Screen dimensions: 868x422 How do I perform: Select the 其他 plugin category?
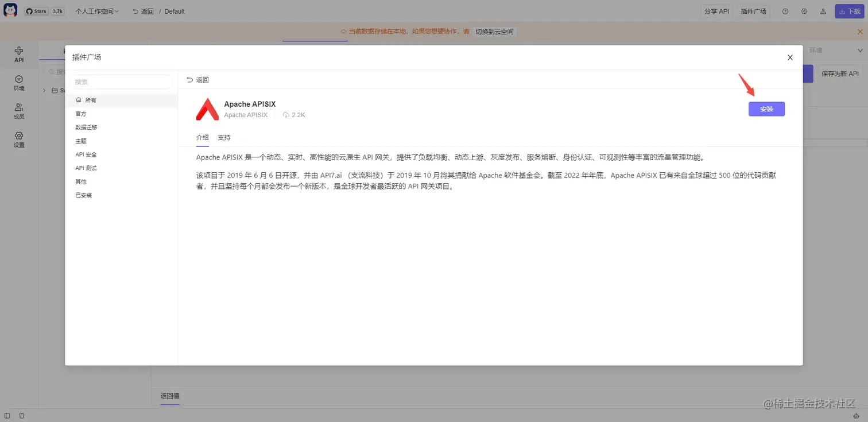(x=121, y=181)
